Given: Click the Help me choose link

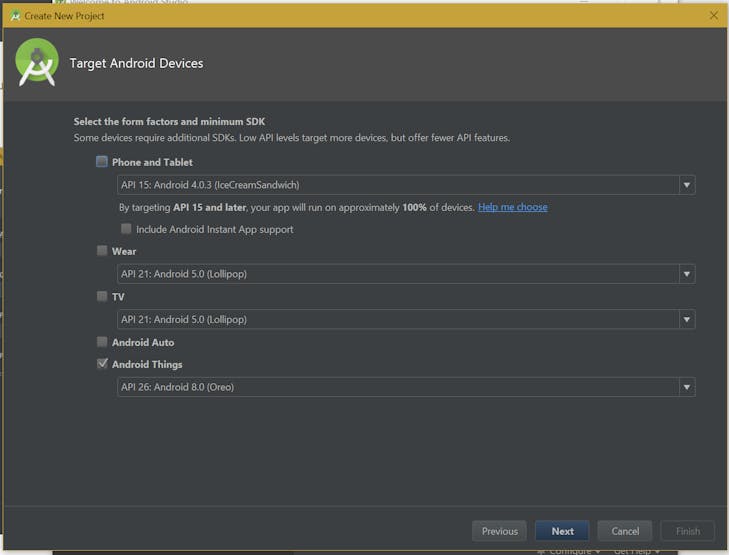Looking at the screenshot, I should click(x=512, y=207).
